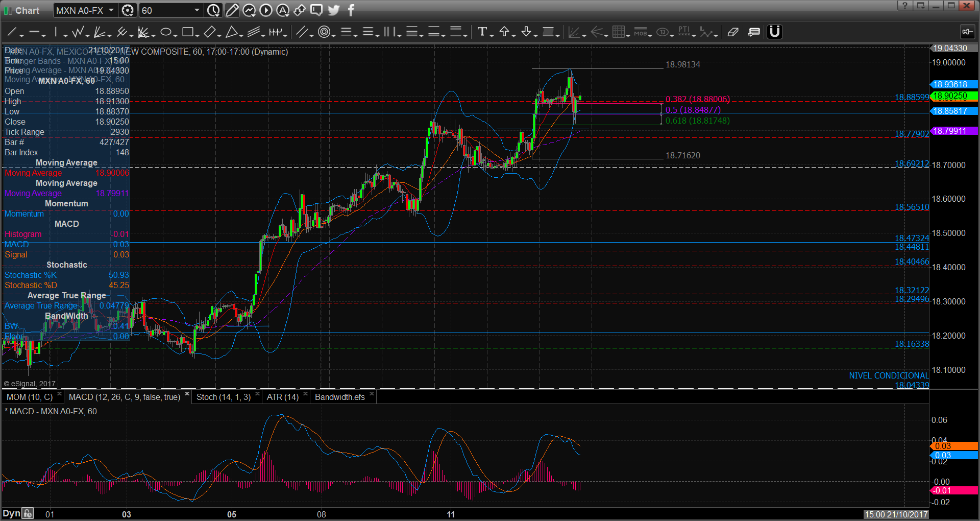Click the TJ ellipse tool
Viewport: 980px width, 521px height.
tap(663, 32)
